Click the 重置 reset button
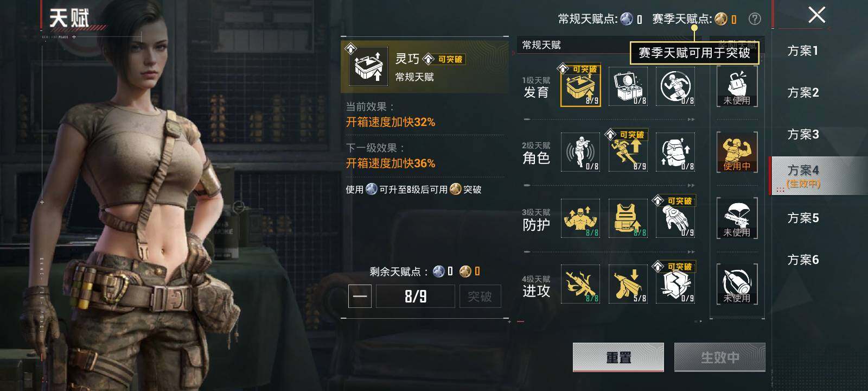 click(x=618, y=357)
